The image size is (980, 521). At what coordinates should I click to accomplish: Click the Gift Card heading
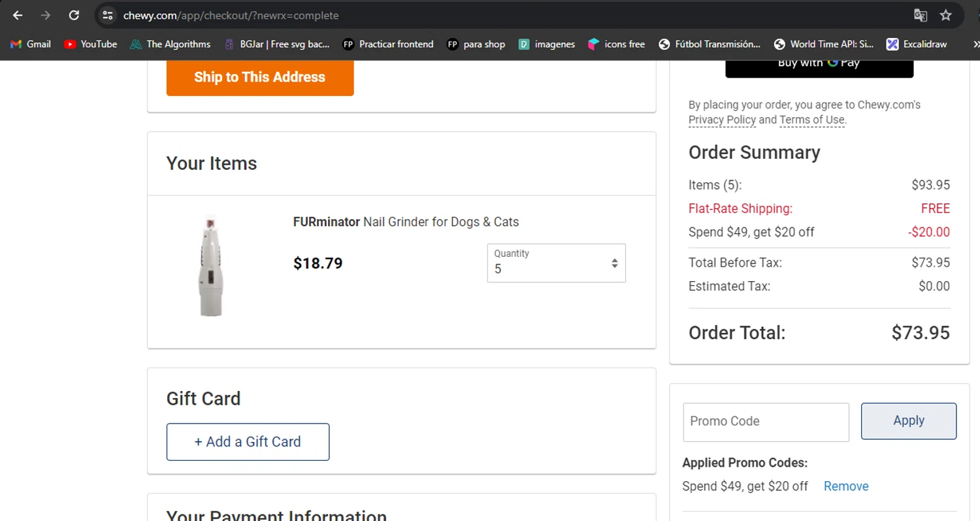[x=203, y=399]
